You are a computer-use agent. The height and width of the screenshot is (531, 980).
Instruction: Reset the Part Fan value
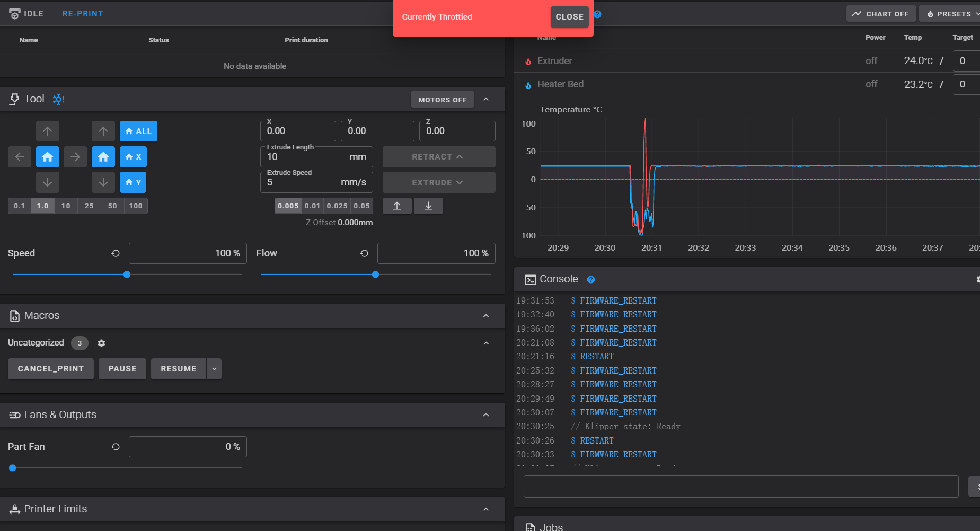tap(116, 447)
